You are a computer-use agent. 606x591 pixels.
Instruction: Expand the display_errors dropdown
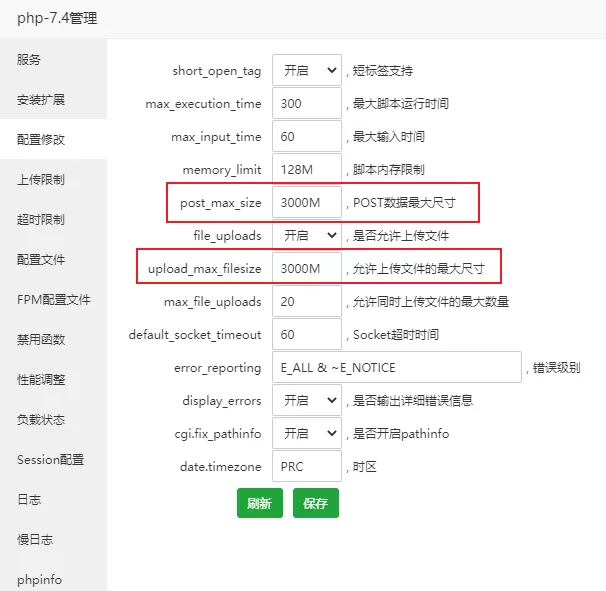[x=307, y=400]
